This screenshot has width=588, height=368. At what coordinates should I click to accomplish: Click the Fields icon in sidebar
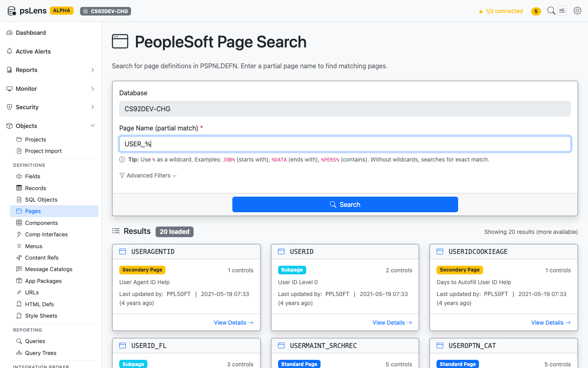tap(19, 176)
